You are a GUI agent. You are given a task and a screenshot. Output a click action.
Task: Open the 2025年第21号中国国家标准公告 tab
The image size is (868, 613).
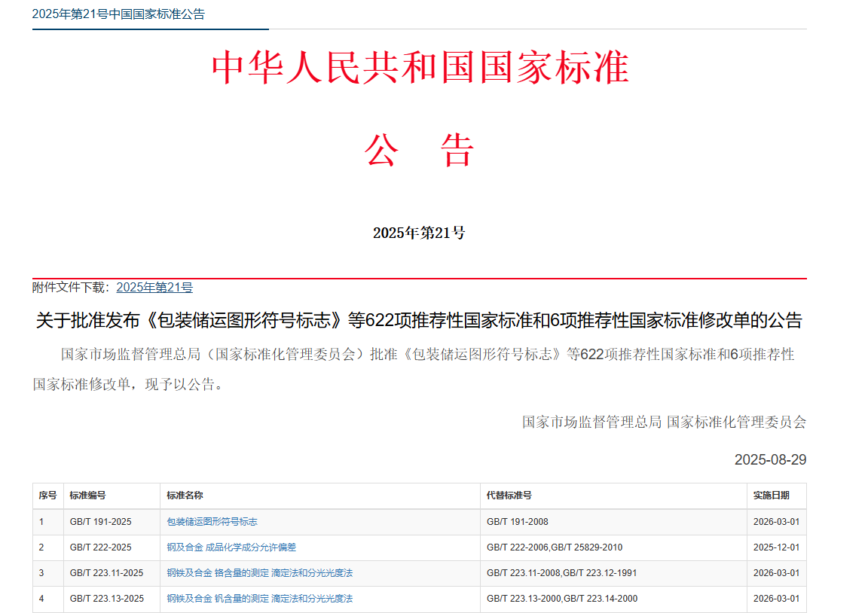tap(118, 14)
